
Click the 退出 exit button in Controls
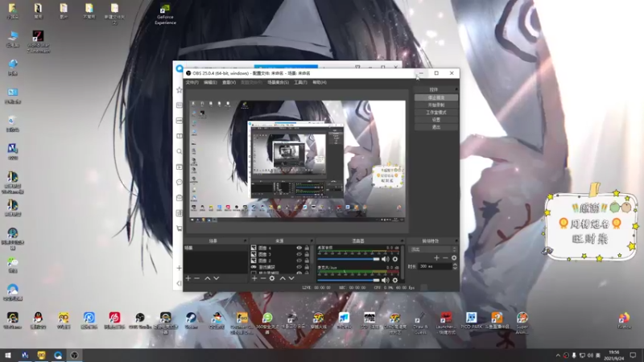pyautogui.click(x=436, y=127)
